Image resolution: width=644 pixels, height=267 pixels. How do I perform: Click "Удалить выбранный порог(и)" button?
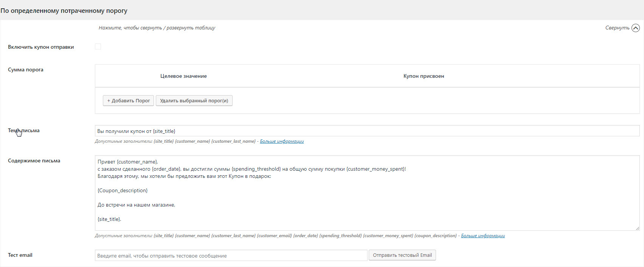pos(194,101)
